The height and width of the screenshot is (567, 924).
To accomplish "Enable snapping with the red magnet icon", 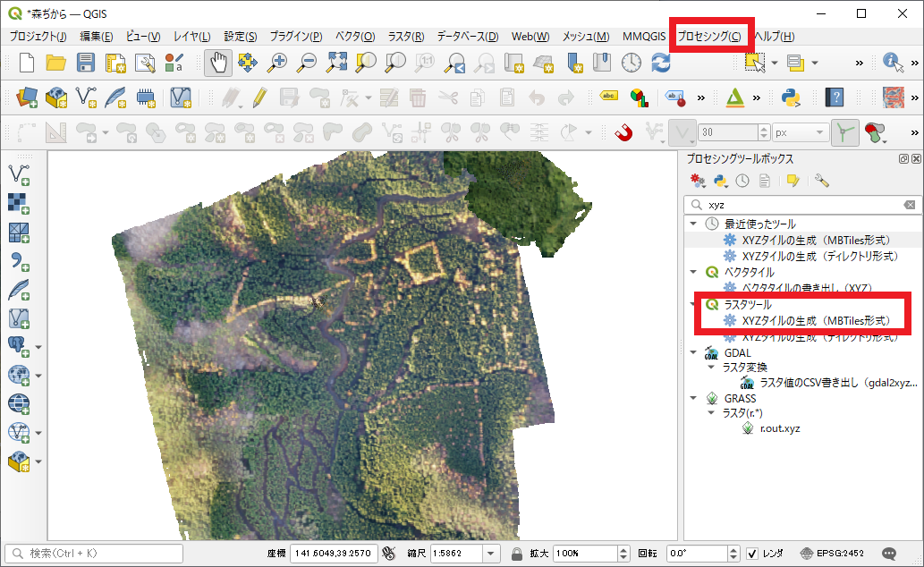I will [x=623, y=133].
